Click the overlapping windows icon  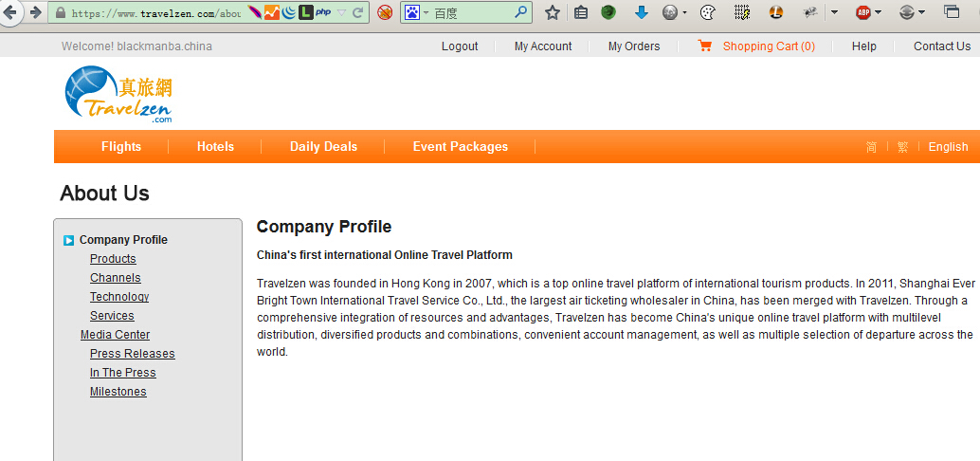coord(952,12)
